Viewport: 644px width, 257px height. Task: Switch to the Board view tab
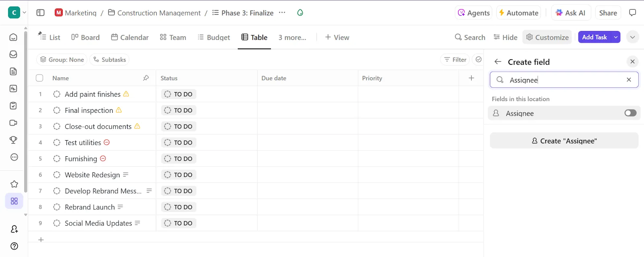coord(85,37)
